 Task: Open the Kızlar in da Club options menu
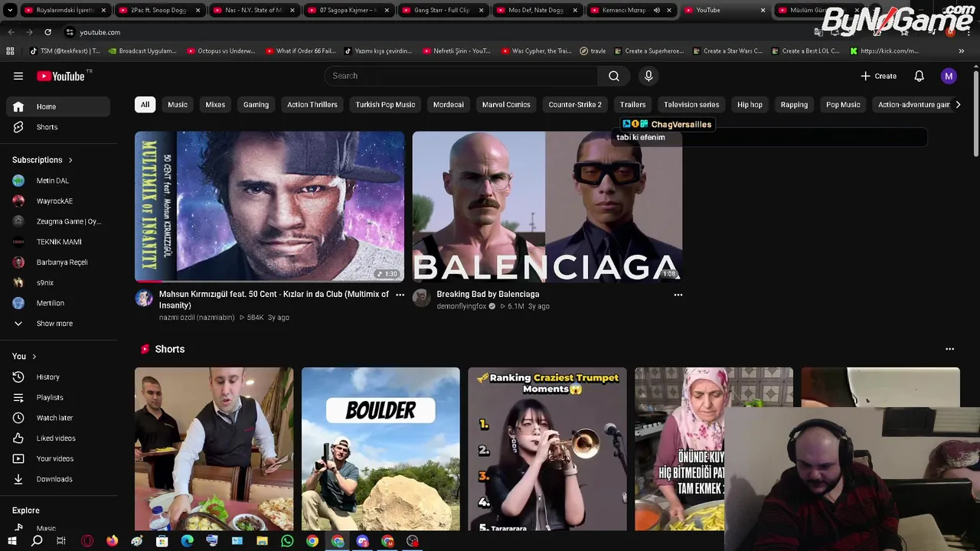(400, 295)
